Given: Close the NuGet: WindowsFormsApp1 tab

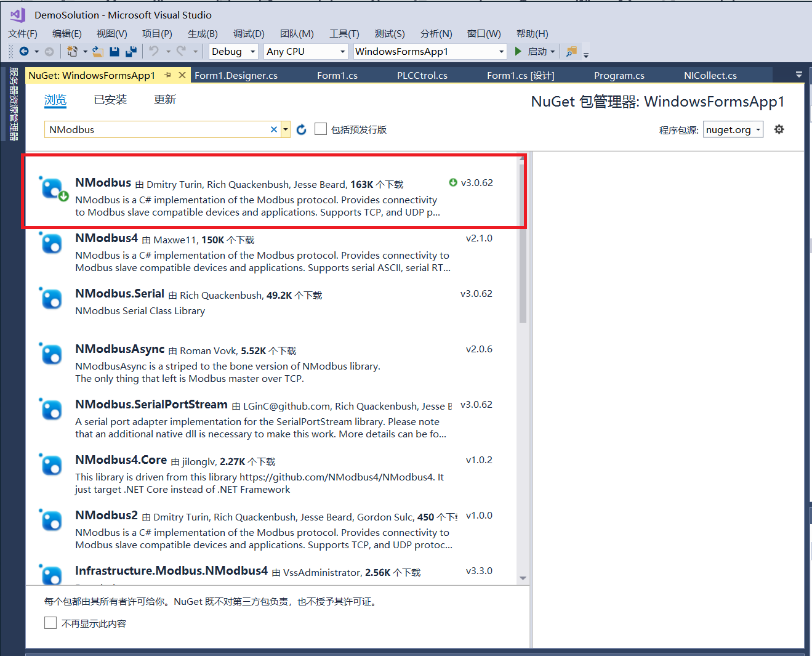Looking at the screenshot, I should click(x=182, y=75).
